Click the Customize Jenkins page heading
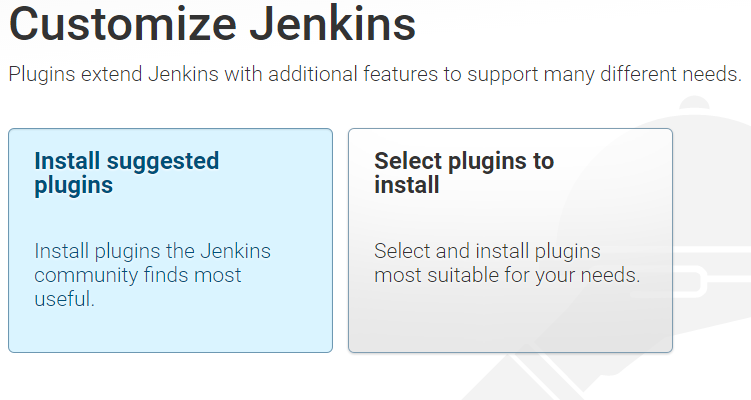 [212, 25]
